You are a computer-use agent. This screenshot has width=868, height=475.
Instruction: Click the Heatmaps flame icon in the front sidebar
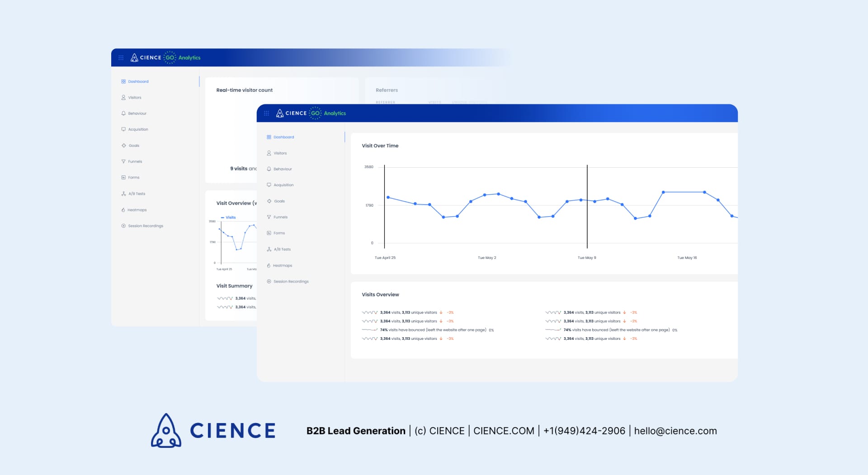[269, 266]
